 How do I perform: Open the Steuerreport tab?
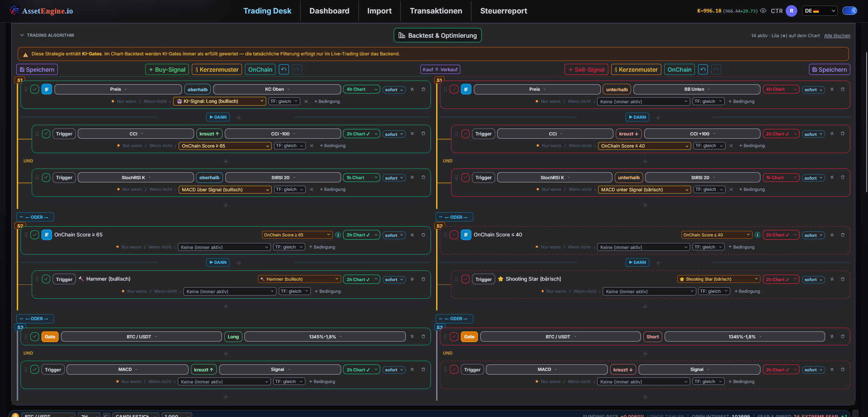coord(504,11)
